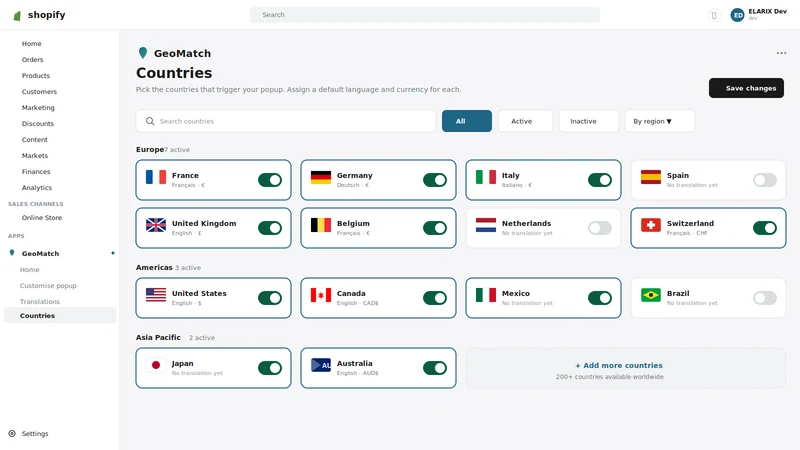Image resolution: width=800 pixels, height=450 pixels.
Task: Open the notifications bell icon
Action: click(714, 15)
